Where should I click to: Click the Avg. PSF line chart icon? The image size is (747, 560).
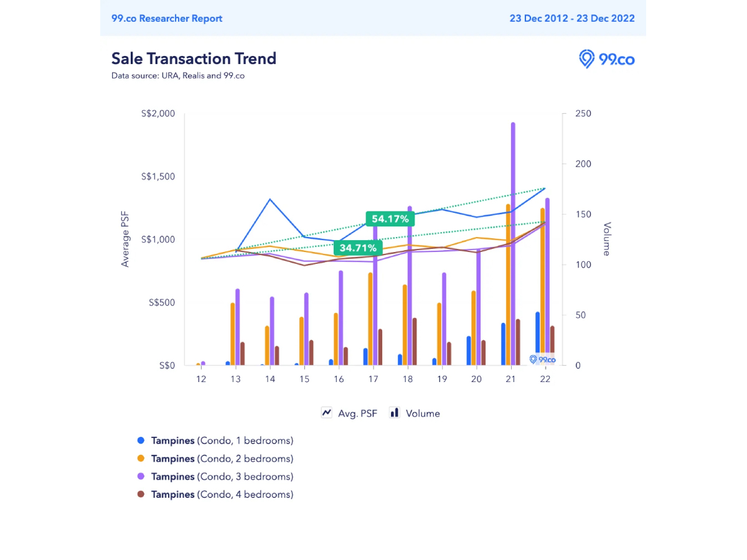326,413
